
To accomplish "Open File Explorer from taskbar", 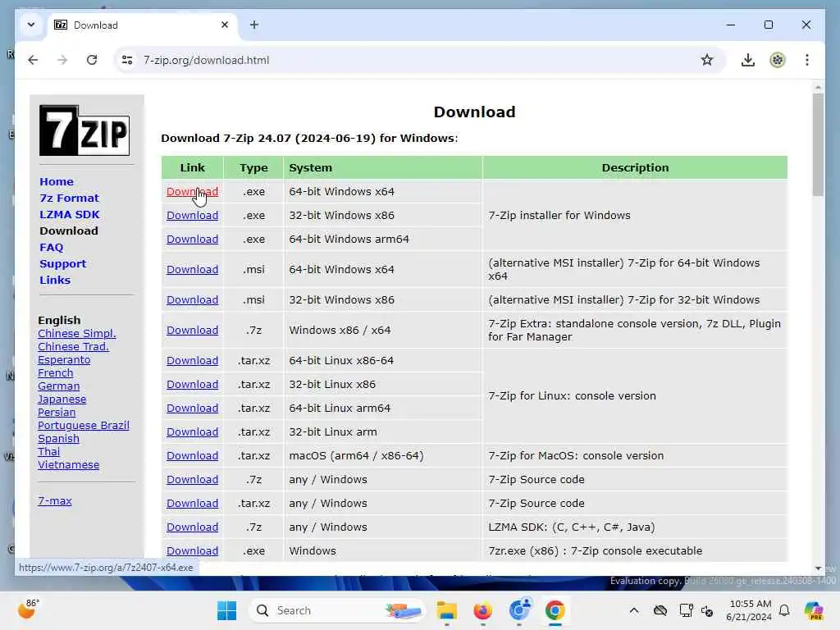I will [446, 610].
